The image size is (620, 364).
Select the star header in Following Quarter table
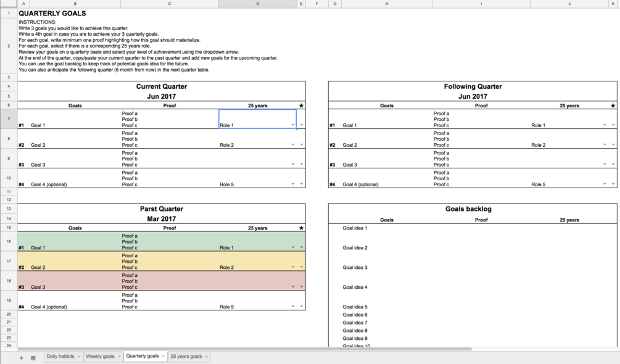(613, 105)
